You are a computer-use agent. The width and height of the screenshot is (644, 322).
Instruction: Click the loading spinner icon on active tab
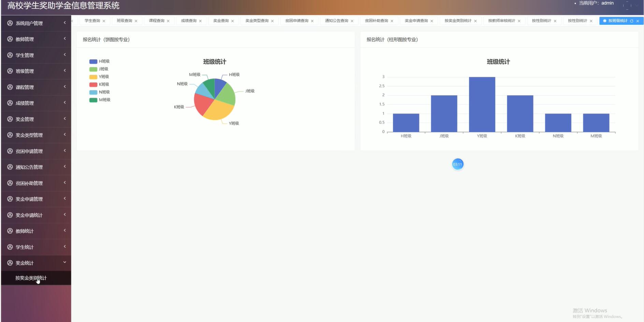pyautogui.click(x=604, y=21)
